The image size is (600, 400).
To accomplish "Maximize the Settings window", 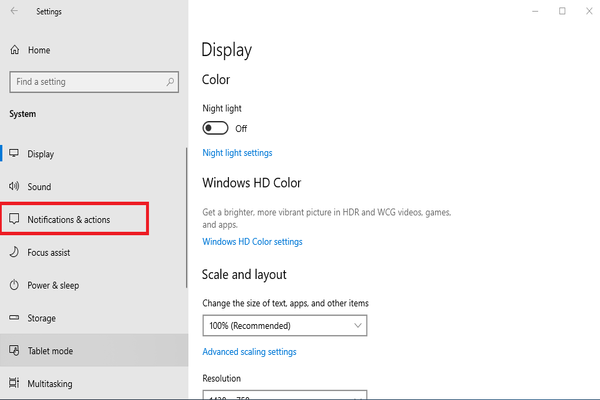I will 562,11.
